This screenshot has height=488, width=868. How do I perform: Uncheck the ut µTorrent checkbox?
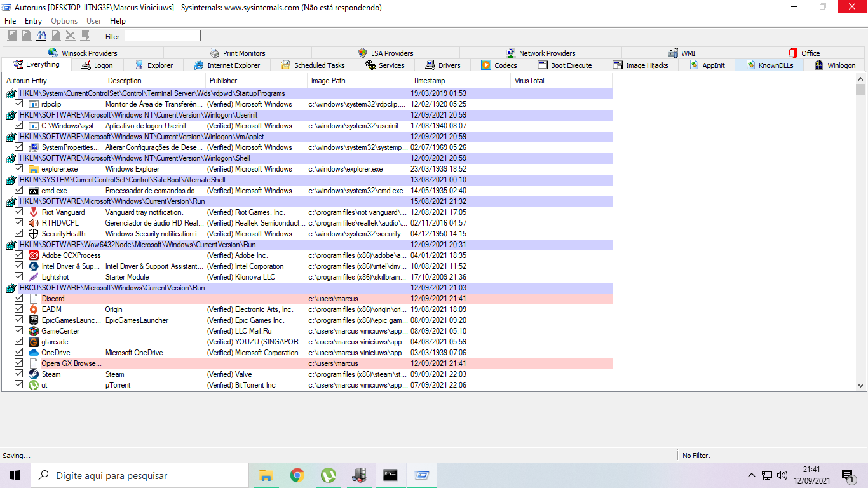coord(18,385)
